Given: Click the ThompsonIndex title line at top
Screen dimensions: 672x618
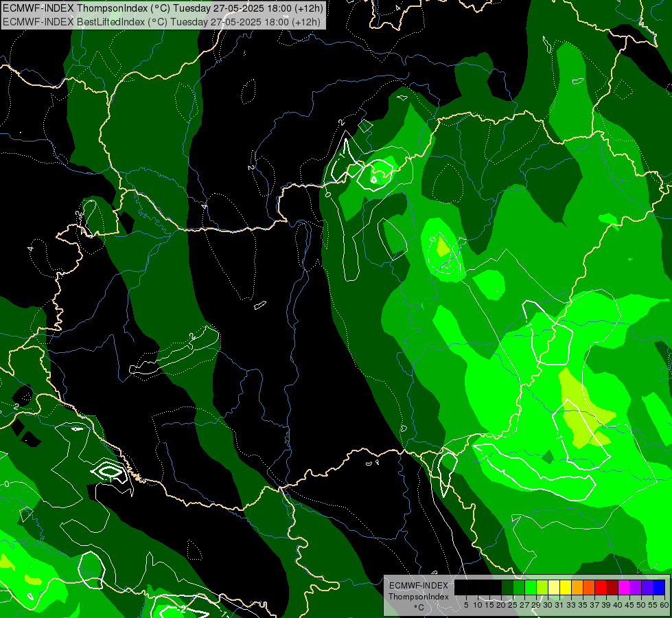Looking at the screenshot, I should coord(163,8).
